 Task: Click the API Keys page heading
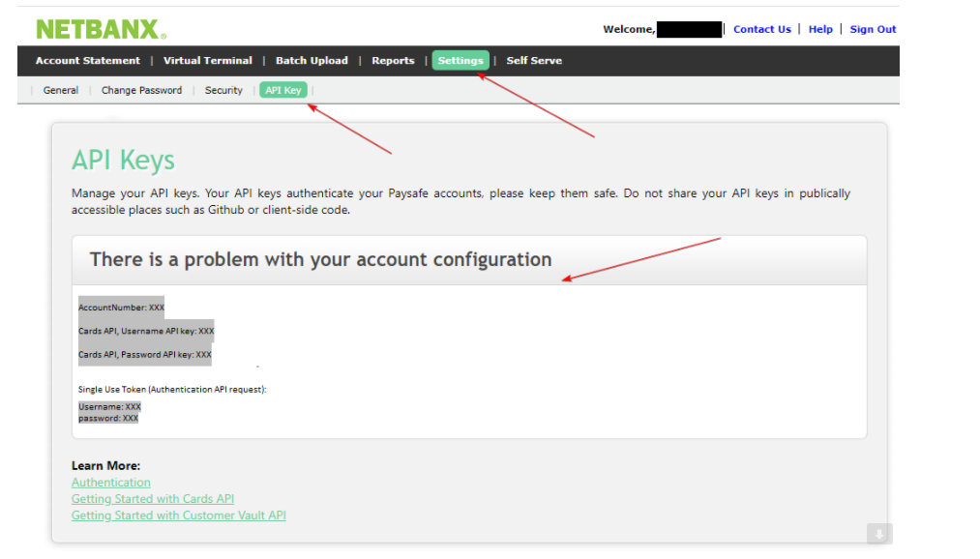coord(123,160)
